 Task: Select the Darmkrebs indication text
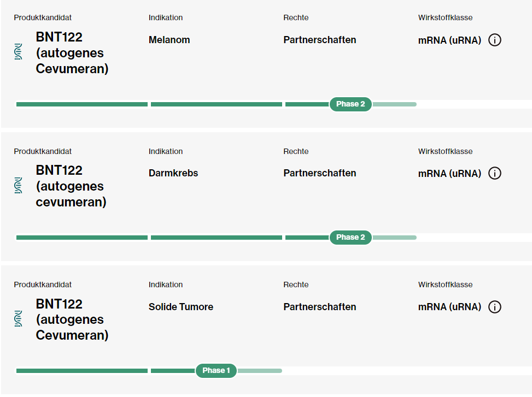(x=173, y=173)
